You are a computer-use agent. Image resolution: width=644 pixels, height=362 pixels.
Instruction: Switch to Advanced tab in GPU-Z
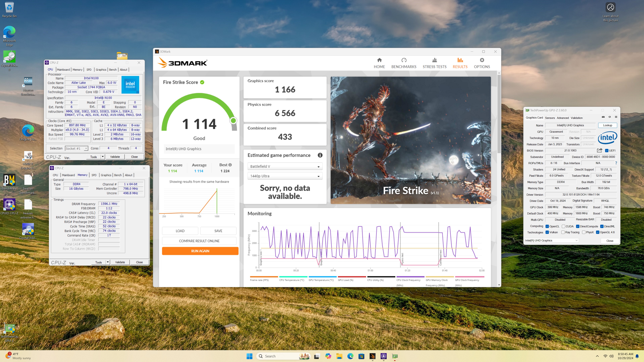pos(562,118)
